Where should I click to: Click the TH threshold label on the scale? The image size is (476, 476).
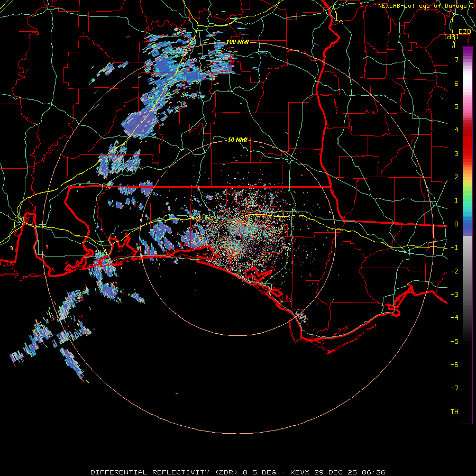click(x=454, y=412)
